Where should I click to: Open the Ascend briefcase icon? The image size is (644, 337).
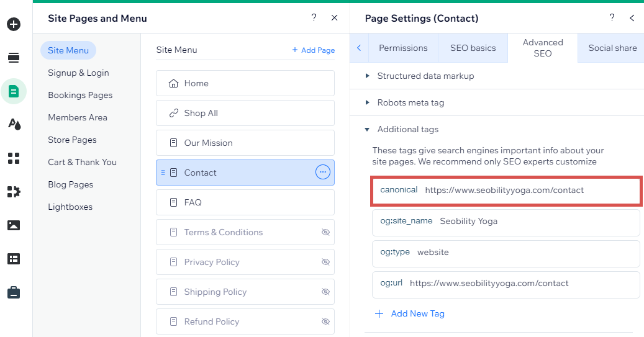click(14, 292)
